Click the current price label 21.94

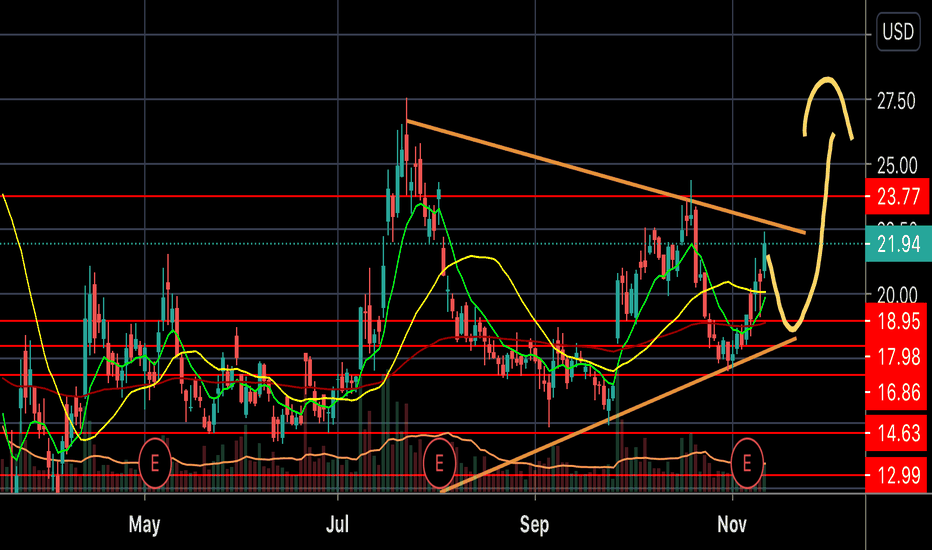[x=898, y=244]
